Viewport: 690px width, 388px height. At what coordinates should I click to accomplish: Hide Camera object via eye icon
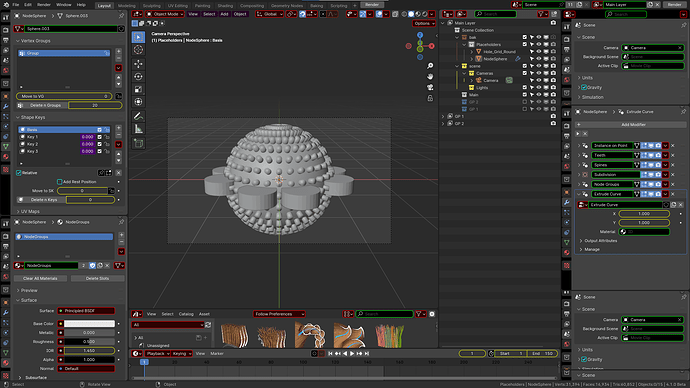point(539,81)
